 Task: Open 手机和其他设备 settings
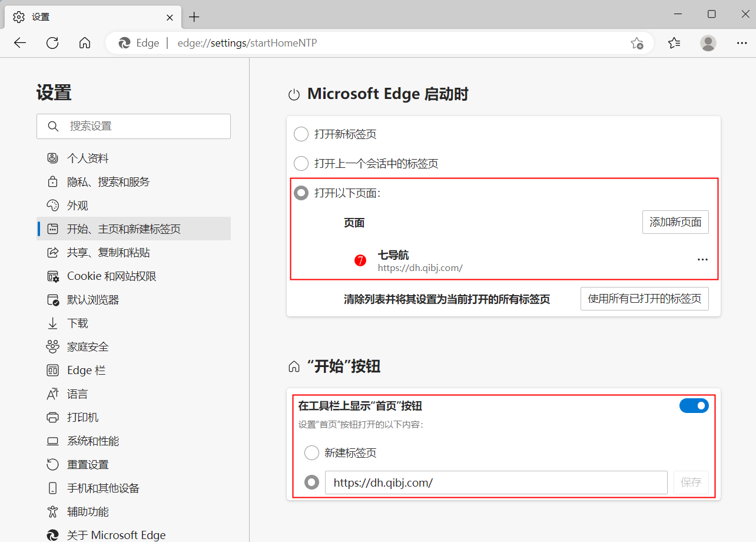(x=134, y=488)
